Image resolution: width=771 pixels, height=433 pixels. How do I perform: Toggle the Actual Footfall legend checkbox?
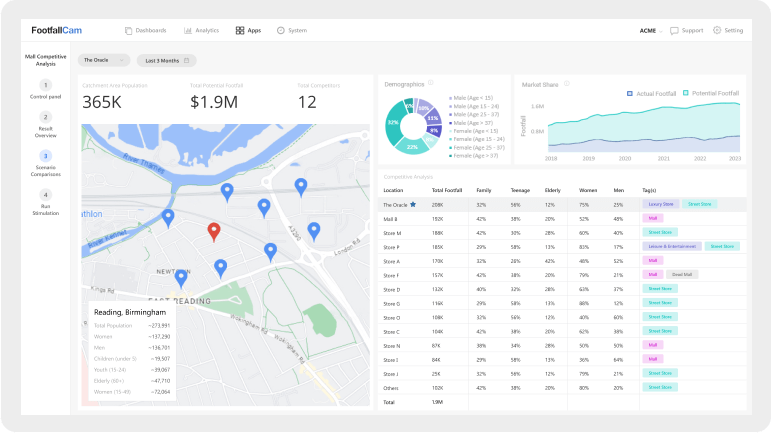point(629,93)
